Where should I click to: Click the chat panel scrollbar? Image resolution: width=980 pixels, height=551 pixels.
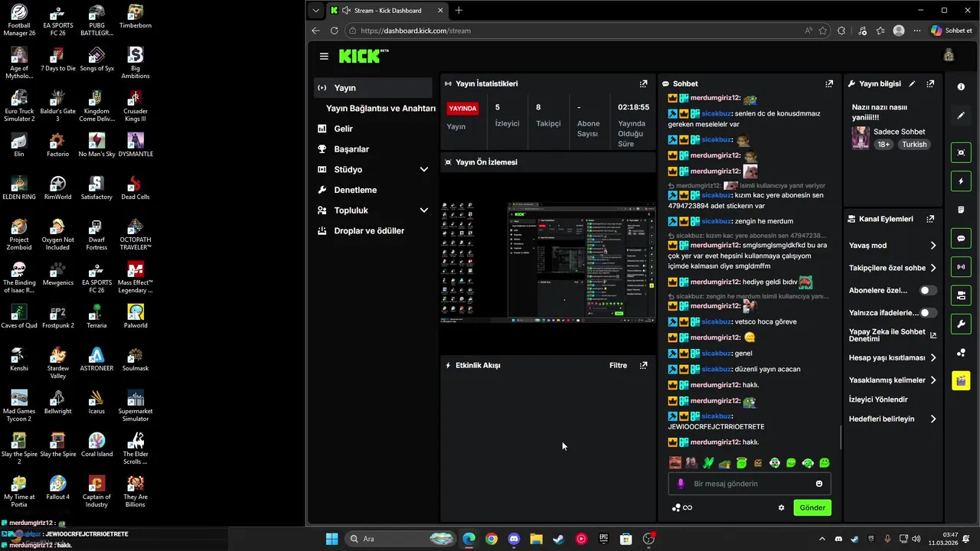coord(841,437)
